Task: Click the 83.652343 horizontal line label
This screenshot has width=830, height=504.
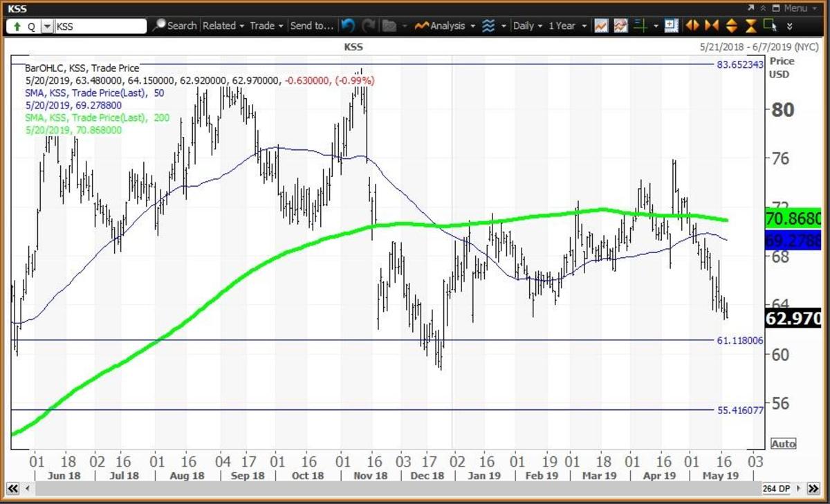Action: click(740, 64)
